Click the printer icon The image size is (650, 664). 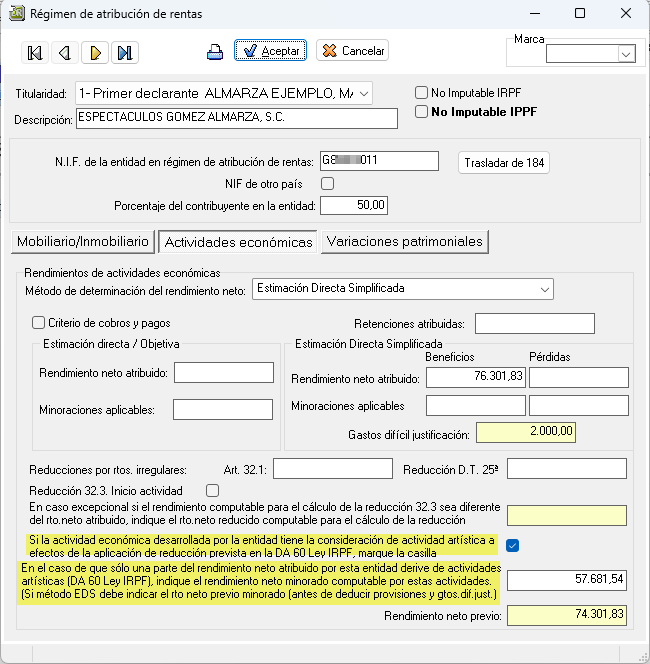pos(215,52)
